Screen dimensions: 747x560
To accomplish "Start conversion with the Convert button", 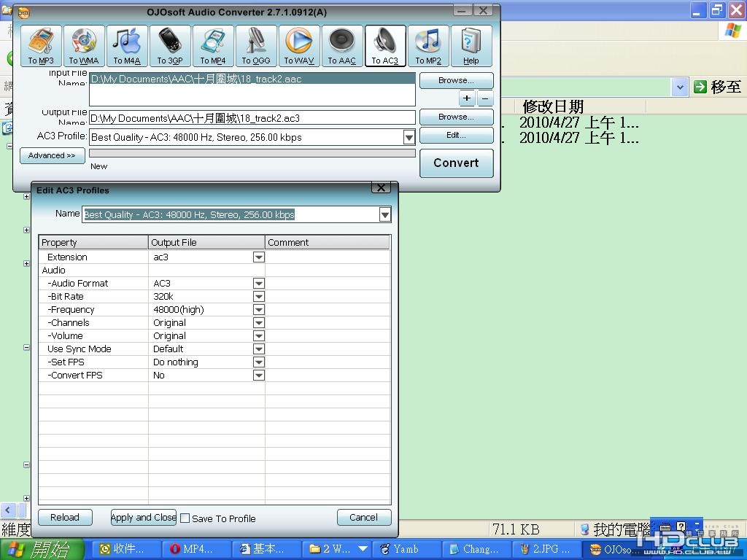I will click(457, 163).
